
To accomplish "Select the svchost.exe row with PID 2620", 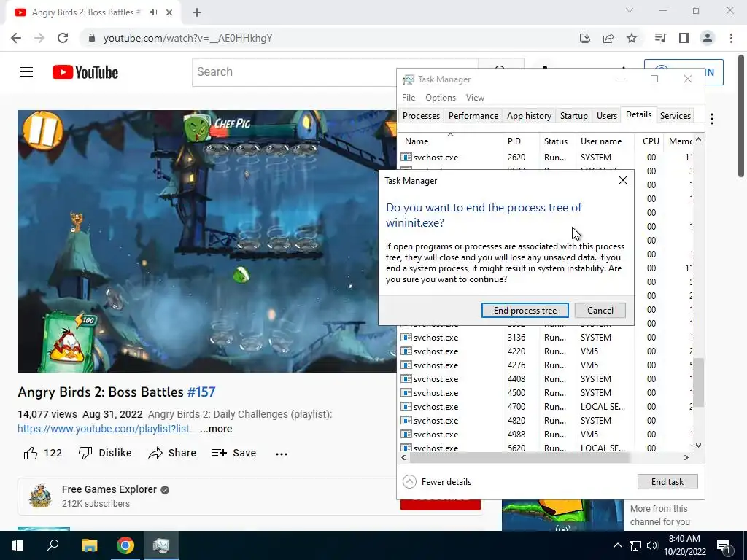I will point(545,157).
